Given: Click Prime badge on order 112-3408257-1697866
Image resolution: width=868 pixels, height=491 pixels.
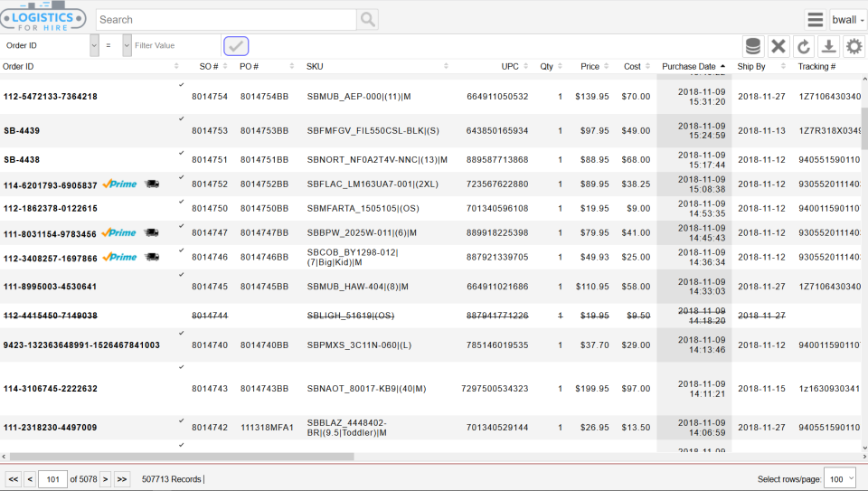Looking at the screenshot, I should (120, 257).
